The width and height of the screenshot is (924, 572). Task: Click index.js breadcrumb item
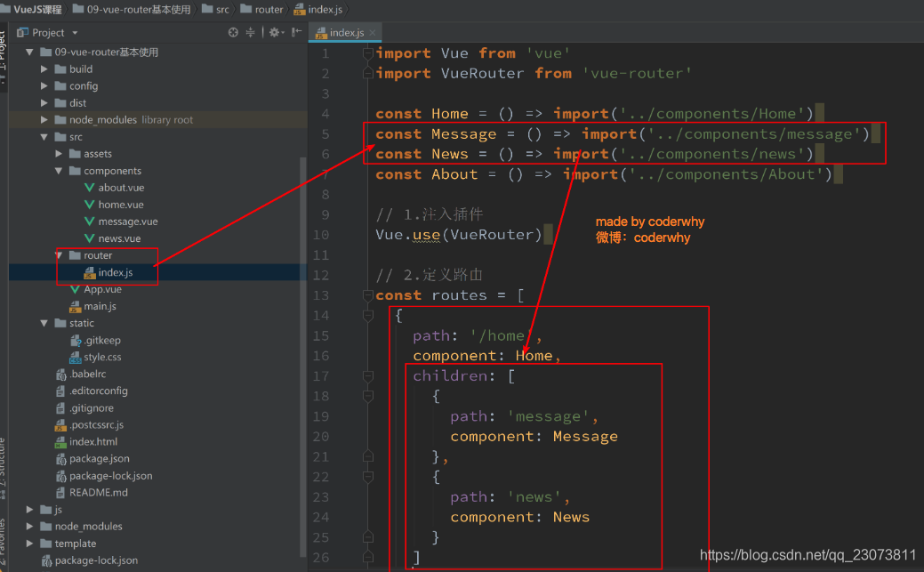pos(325,10)
